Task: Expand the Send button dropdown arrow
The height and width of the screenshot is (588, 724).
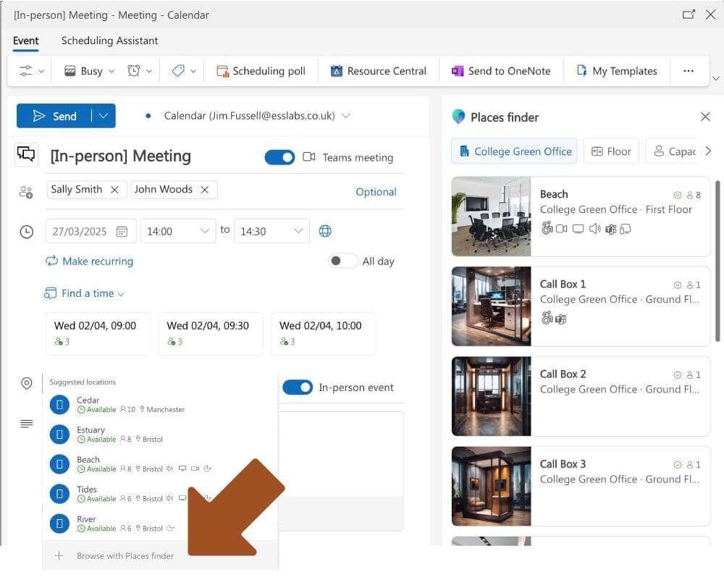Action: coord(104,116)
